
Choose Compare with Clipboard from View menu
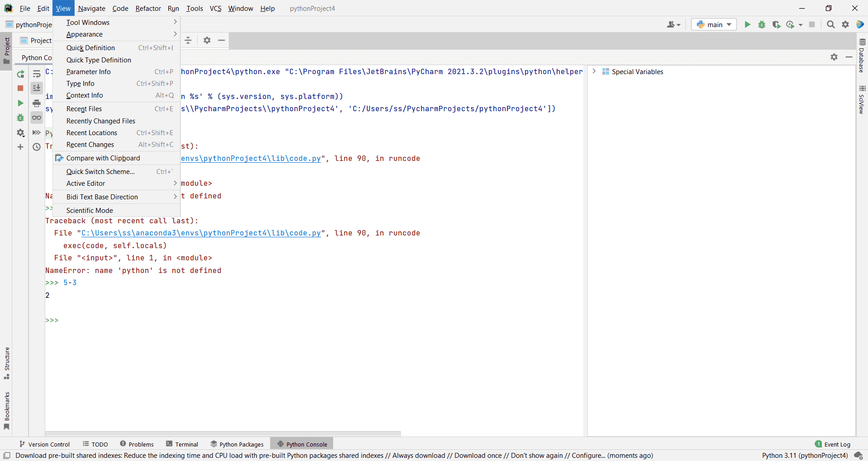[103, 158]
